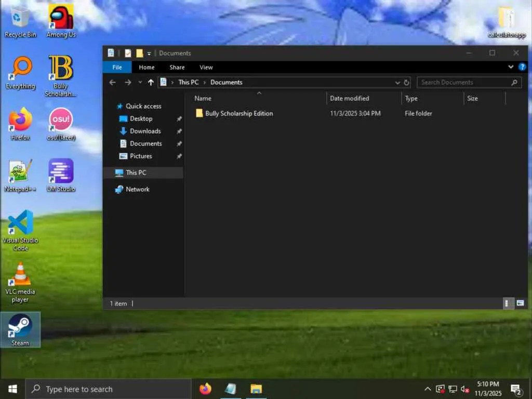Click Documents in the address breadcrumb

pos(227,82)
